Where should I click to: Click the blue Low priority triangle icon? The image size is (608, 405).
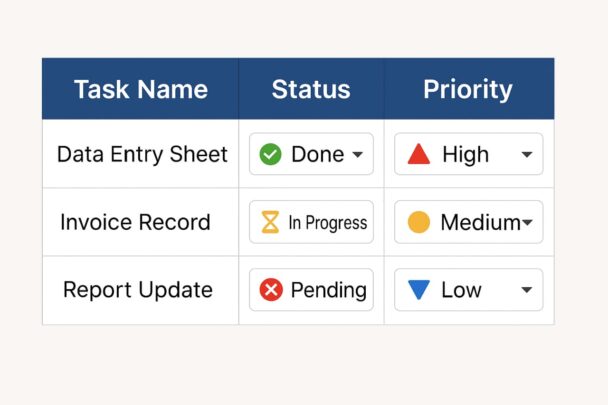click(419, 290)
